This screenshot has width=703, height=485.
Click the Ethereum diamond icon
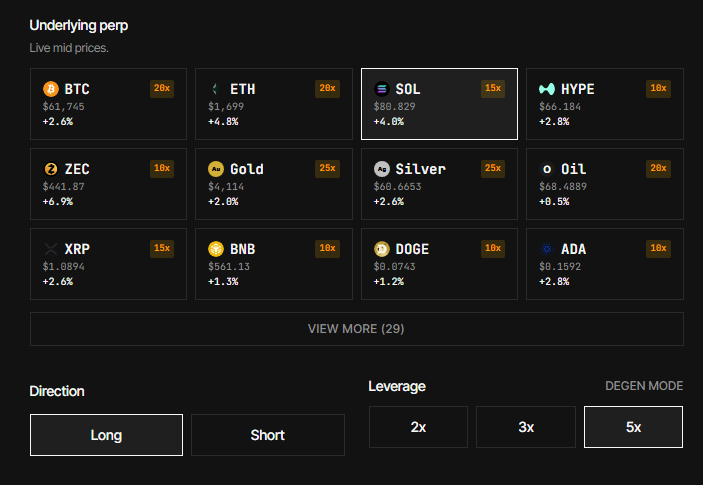216,89
